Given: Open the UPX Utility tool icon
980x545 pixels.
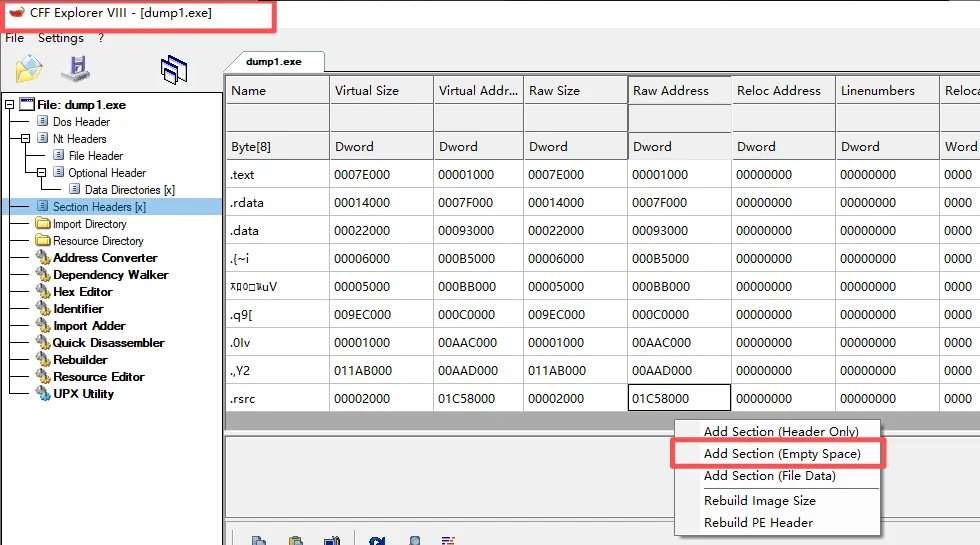Looking at the screenshot, I should click(42, 393).
